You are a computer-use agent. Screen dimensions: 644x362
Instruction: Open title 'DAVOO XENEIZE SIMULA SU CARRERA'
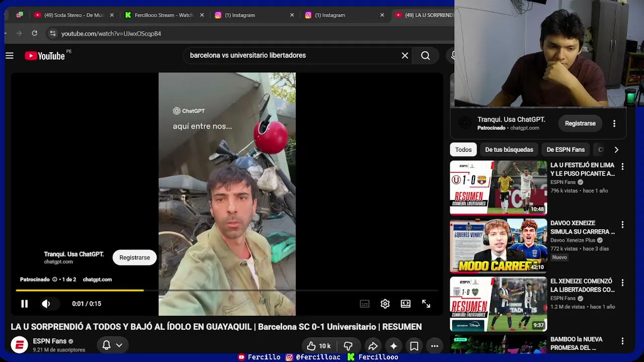click(583, 227)
